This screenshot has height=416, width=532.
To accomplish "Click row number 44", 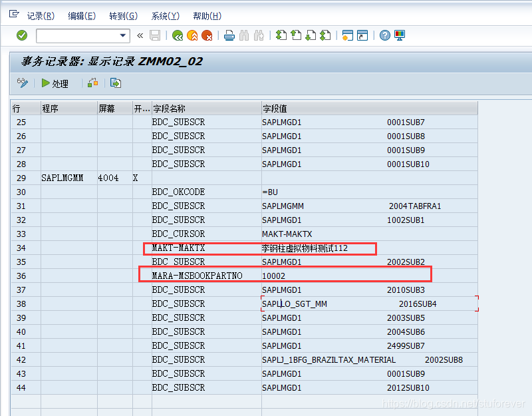I will [21, 388].
